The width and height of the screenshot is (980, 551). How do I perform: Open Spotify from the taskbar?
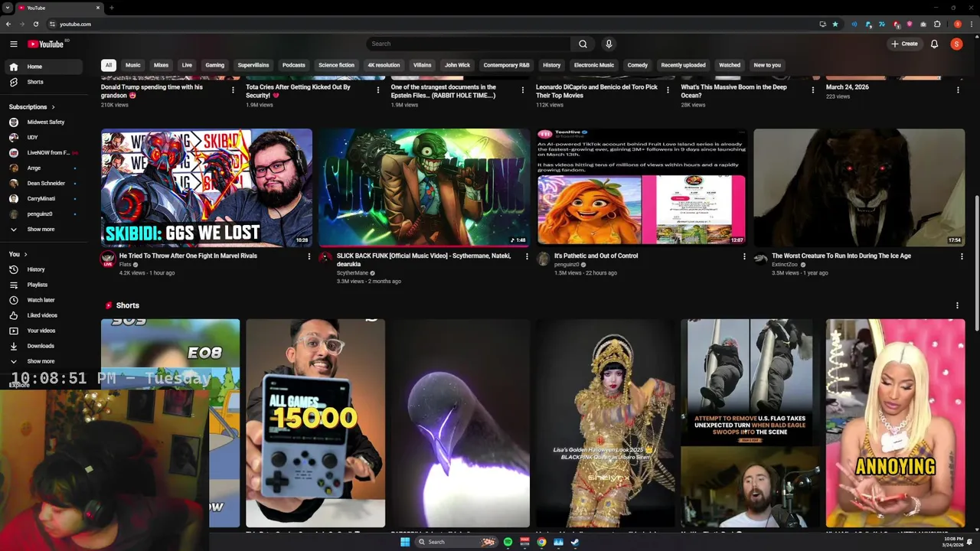(508, 542)
